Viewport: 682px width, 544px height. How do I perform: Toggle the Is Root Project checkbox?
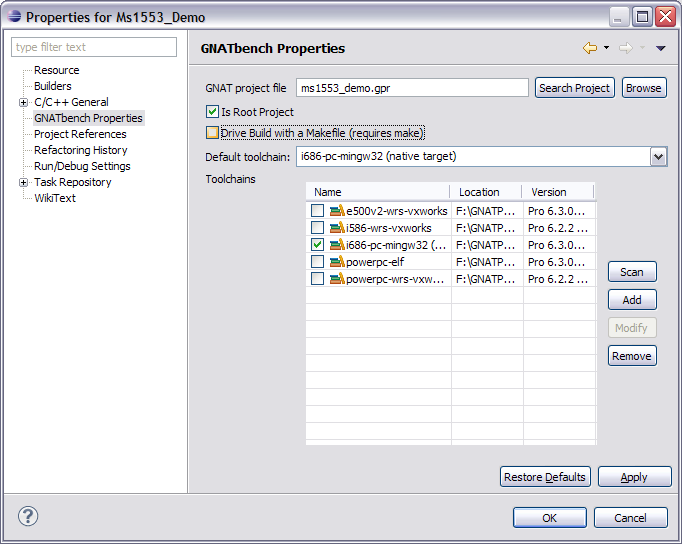click(212, 112)
